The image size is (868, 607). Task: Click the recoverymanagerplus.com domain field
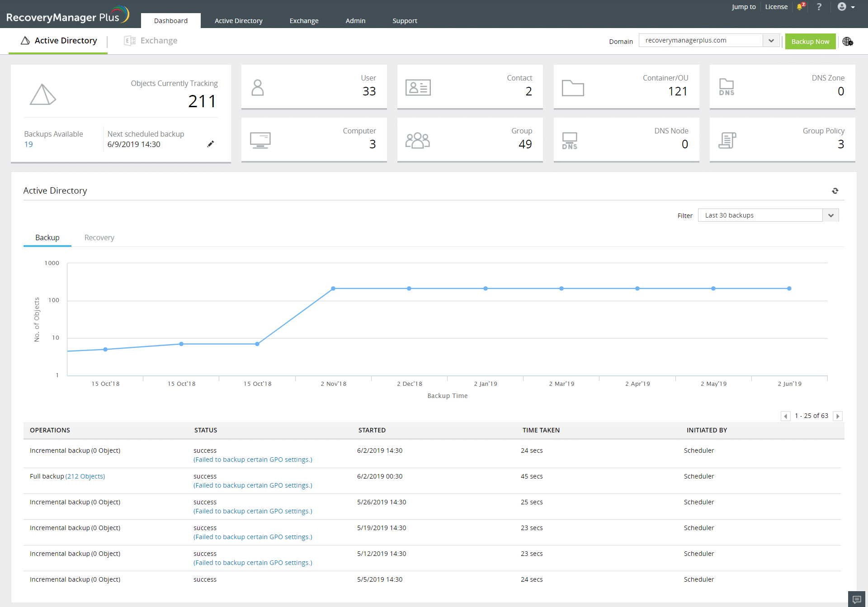(x=701, y=40)
